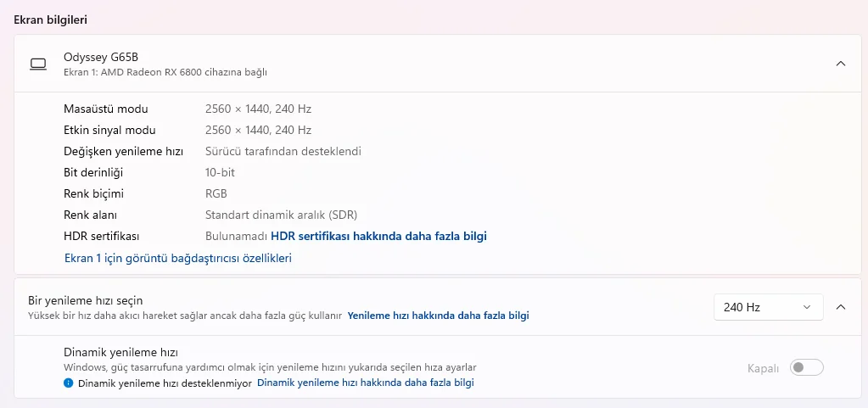The width and height of the screenshot is (868, 408).
Task: Click the Yüksek bir hız description text
Action: pos(186,316)
